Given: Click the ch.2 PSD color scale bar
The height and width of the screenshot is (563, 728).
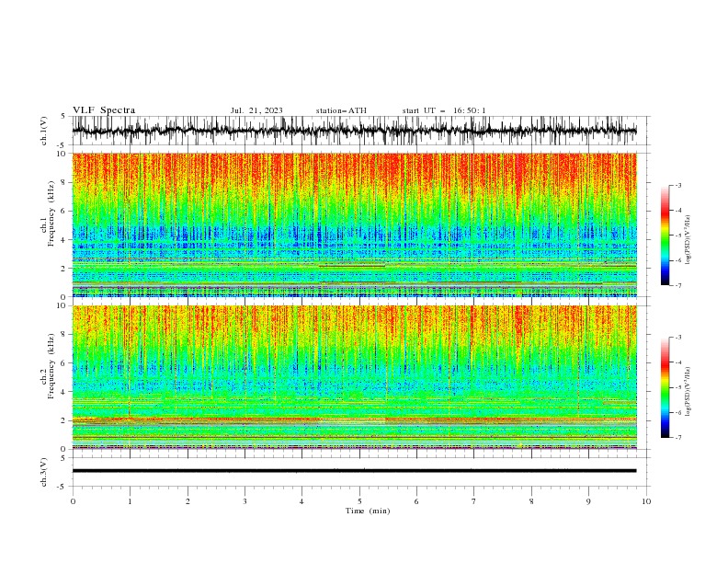Looking at the screenshot, I should 665,387.
